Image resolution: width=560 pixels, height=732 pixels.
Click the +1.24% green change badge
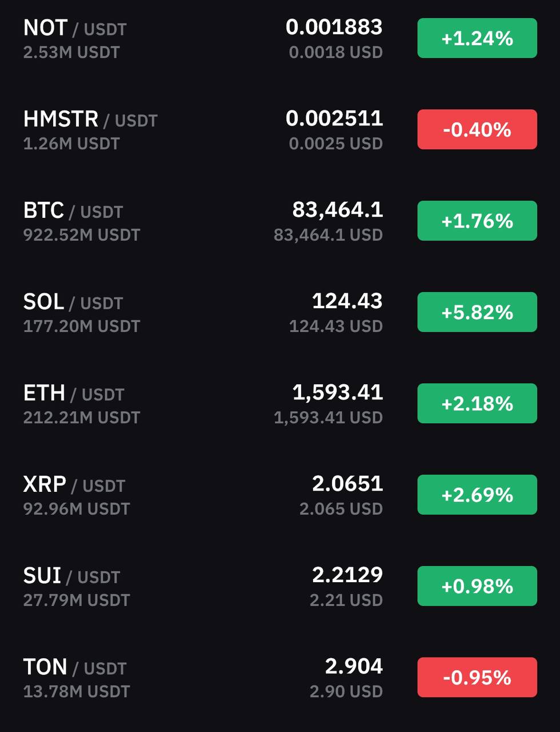(x=477, y=38)
